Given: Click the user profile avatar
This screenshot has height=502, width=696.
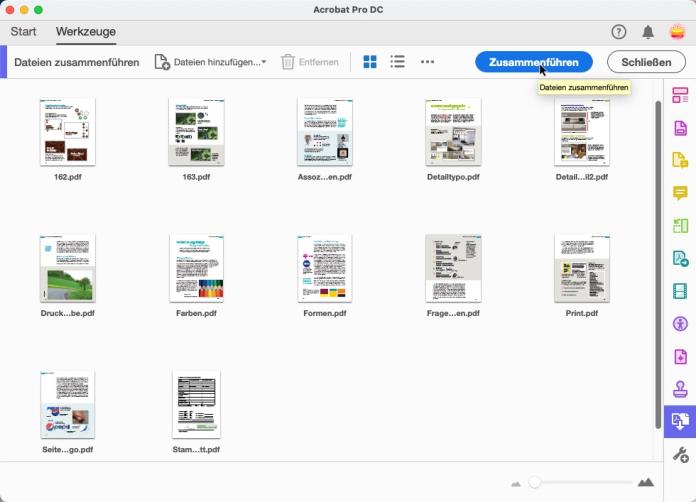Looking at the screenshot, I should 676,32.
